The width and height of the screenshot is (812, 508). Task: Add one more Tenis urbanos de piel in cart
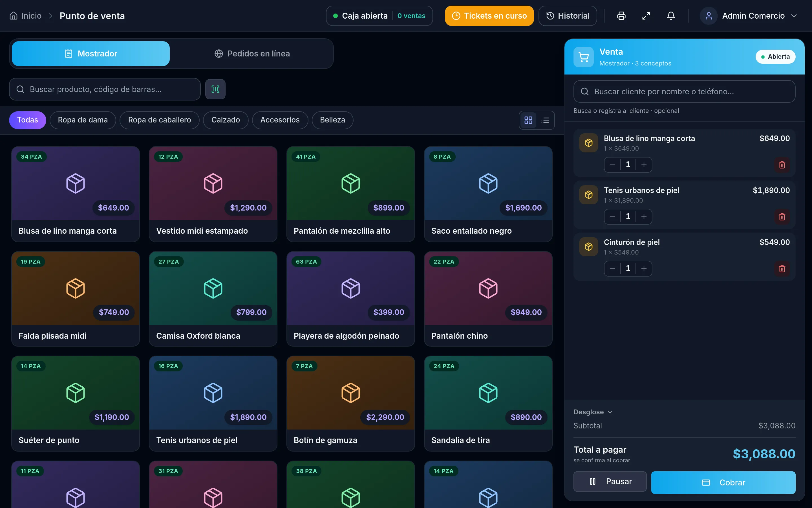tap(644, 217)
